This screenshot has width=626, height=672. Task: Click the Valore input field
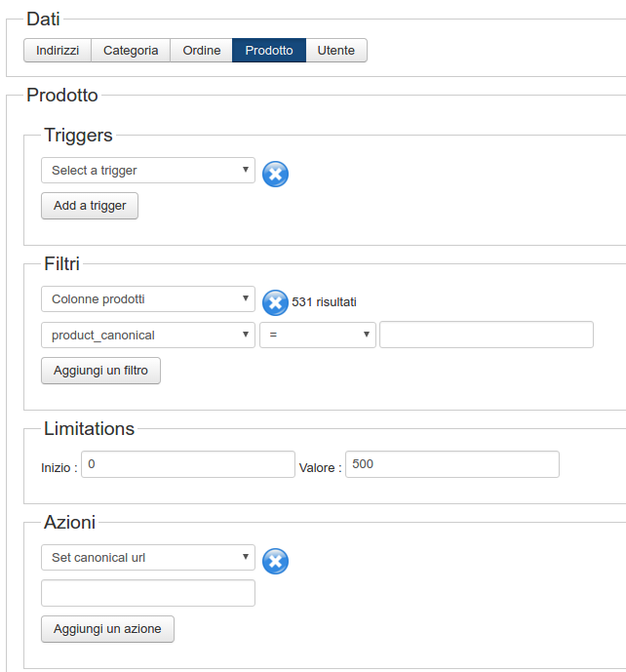(452, 464)
